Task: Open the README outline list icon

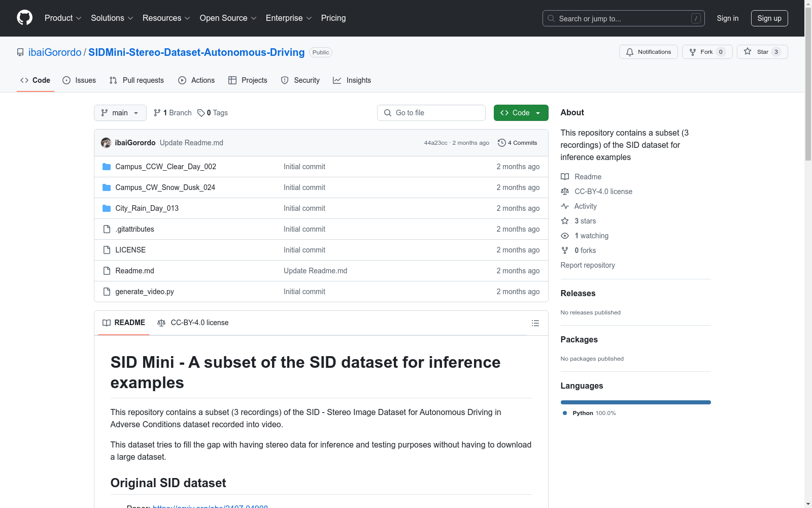Action: [x=535, y=323]
